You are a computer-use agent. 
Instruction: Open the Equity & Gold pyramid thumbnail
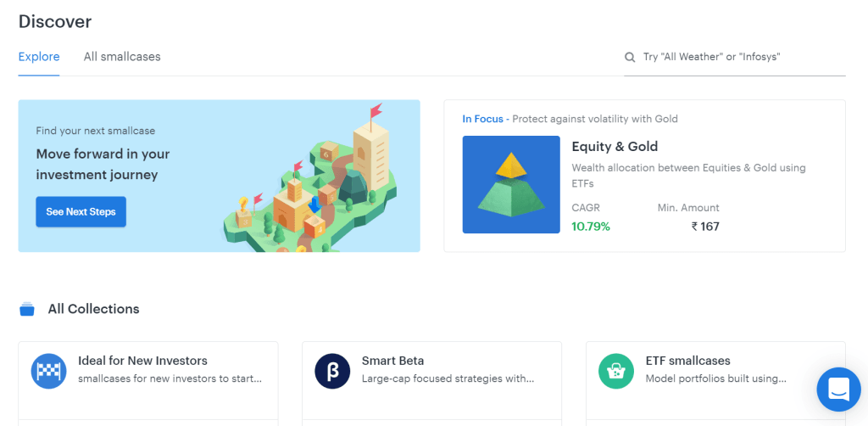pyautogui.click(x=511, y=184)
